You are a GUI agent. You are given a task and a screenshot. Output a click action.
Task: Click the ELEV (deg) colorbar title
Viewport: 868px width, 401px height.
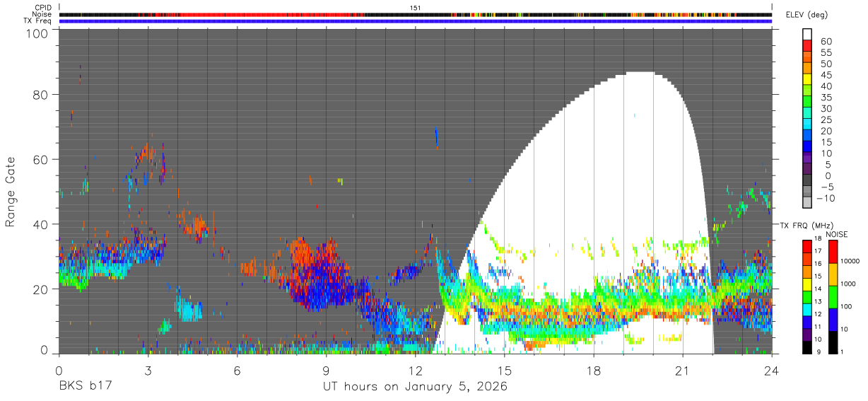pos(807,14)
